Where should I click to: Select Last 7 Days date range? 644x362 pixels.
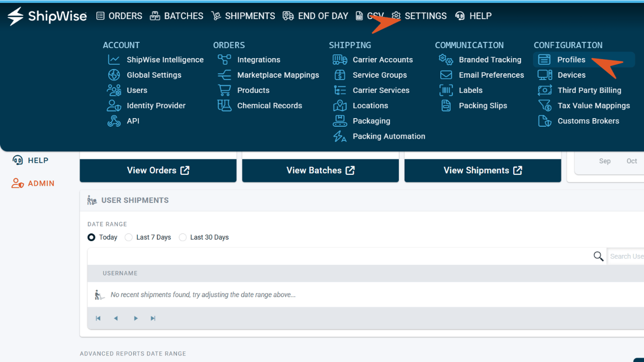pos(128,237)
